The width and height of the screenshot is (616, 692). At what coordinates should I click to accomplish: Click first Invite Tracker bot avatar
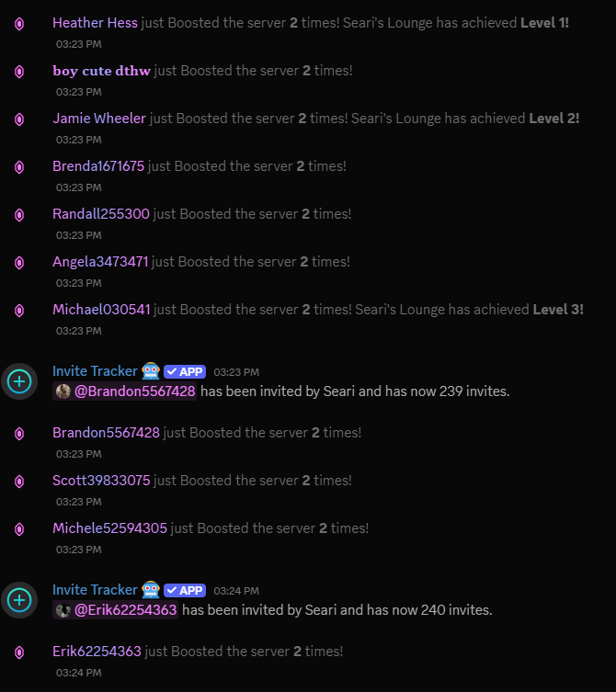19,380
